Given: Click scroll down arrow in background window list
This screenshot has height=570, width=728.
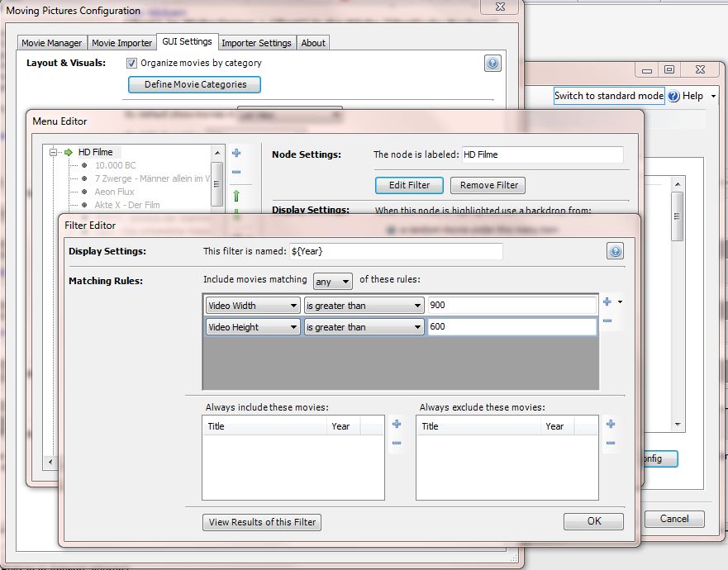Looking at the screenshot, I should click(678, 425).
